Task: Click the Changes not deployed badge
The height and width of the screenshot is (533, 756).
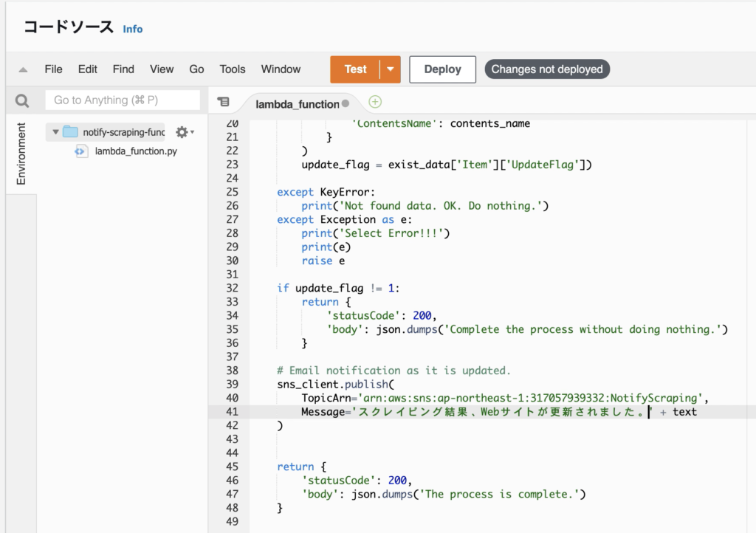Action: [x=547, y=69]
